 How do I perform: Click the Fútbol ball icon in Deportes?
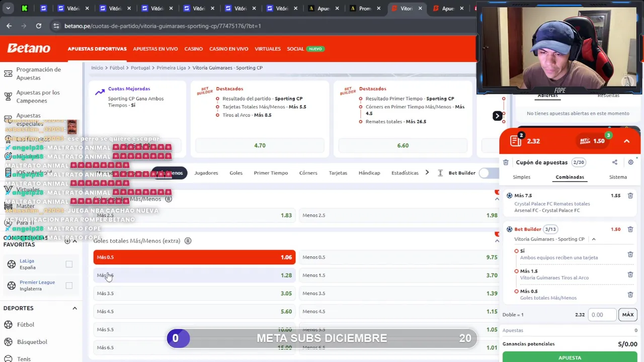8,325
